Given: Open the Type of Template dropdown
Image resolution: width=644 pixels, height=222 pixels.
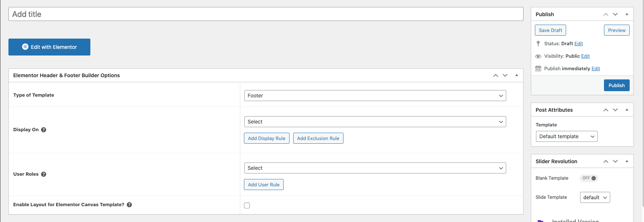Looking at the screenshot, I should [375, 96].
